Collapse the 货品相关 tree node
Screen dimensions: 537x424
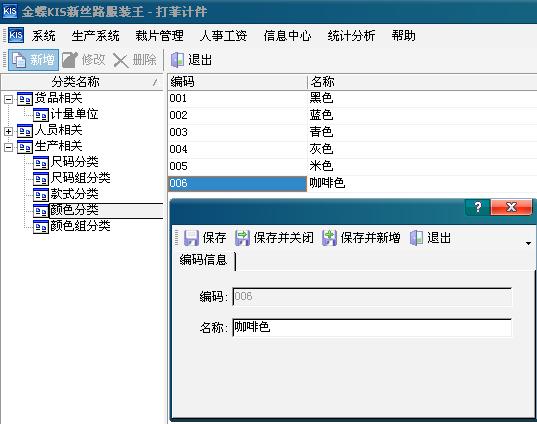pos(9,100)
